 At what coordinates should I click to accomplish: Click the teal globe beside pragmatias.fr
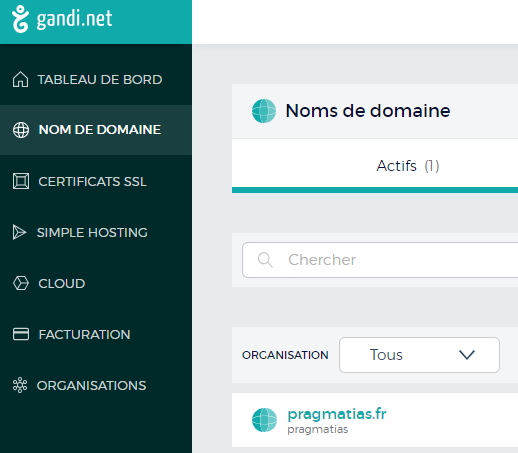pyautogui.click(x=264, y=420)
